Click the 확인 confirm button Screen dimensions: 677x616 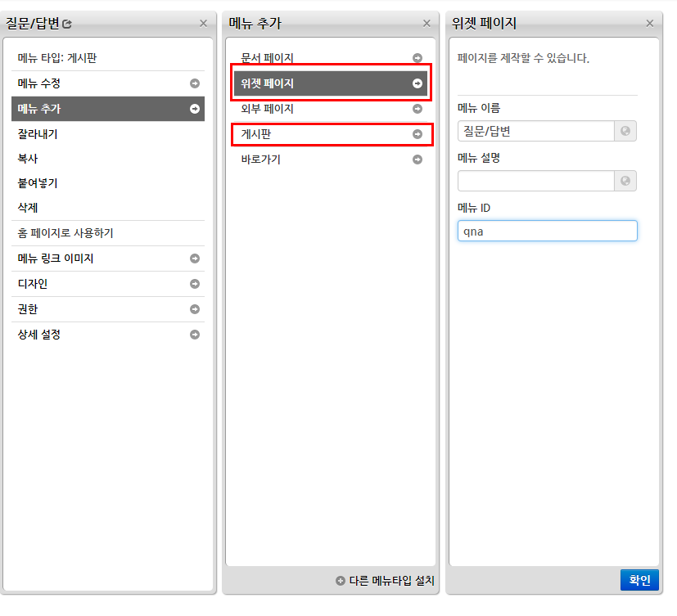[x=639, y=580]
